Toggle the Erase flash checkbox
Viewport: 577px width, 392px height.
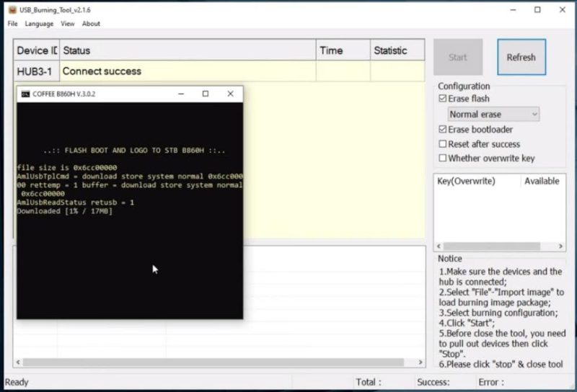point(443,99)
